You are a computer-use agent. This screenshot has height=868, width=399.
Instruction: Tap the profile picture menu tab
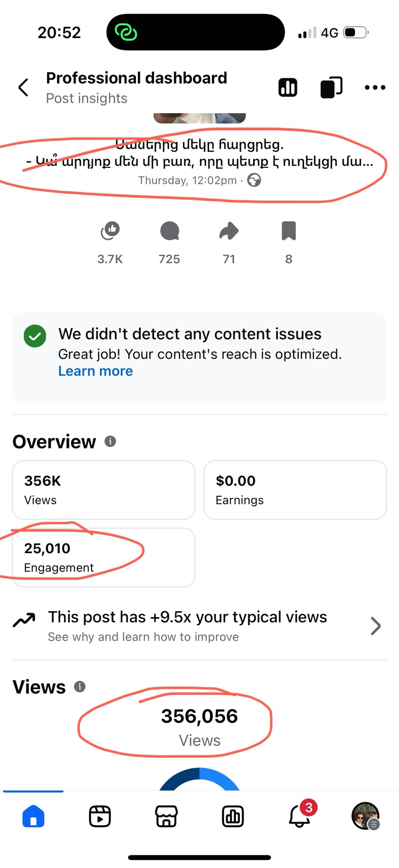(x=365, y=815)
